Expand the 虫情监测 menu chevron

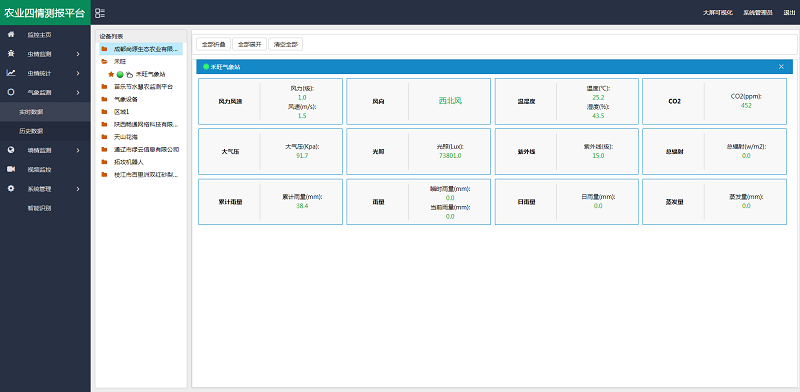point(78,54)
